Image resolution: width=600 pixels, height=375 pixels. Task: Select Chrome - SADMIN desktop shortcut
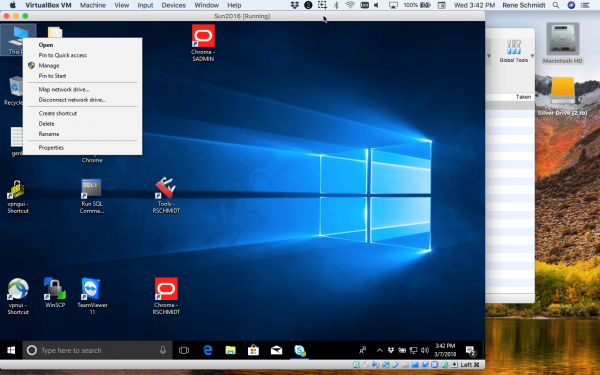[x=203, y=43]
